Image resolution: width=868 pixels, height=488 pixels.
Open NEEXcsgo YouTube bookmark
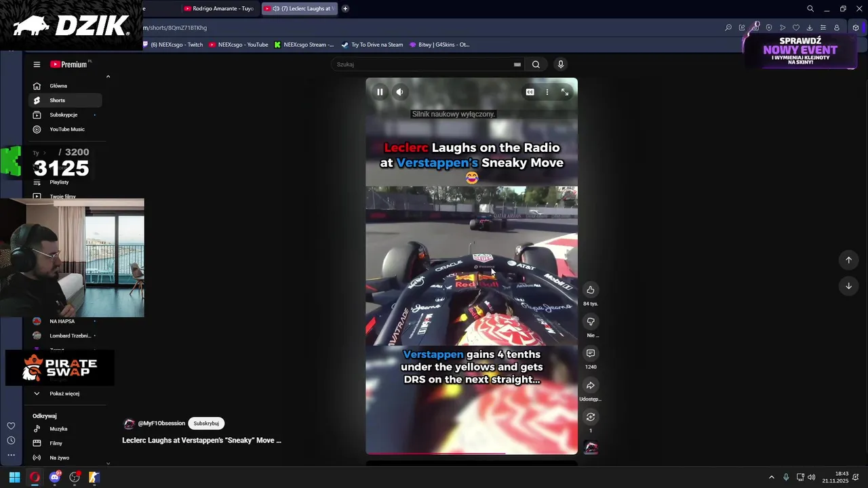click(239, 45)
